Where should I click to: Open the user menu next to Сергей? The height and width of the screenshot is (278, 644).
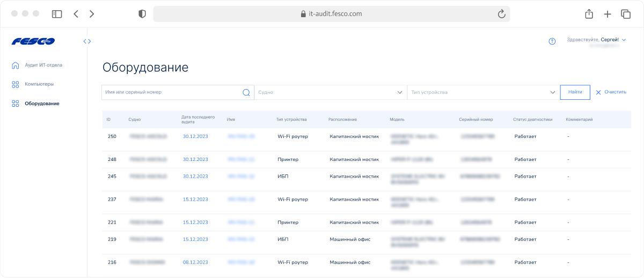click(624, 40)
